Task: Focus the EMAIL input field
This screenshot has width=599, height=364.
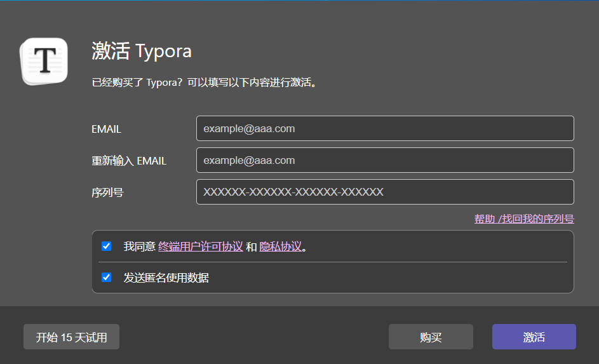Action: pos(385,128)
